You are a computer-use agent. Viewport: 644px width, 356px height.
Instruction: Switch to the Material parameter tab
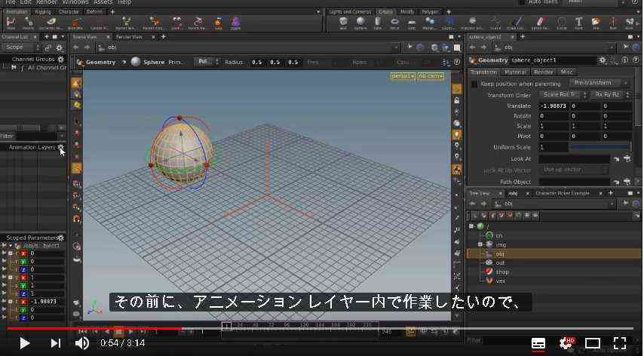[x=515, y=72]
